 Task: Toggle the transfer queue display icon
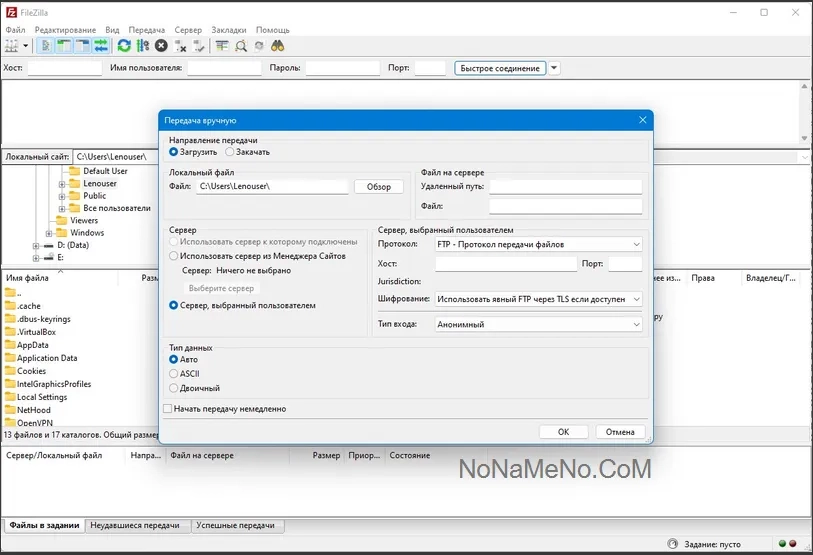click(102, 46)
